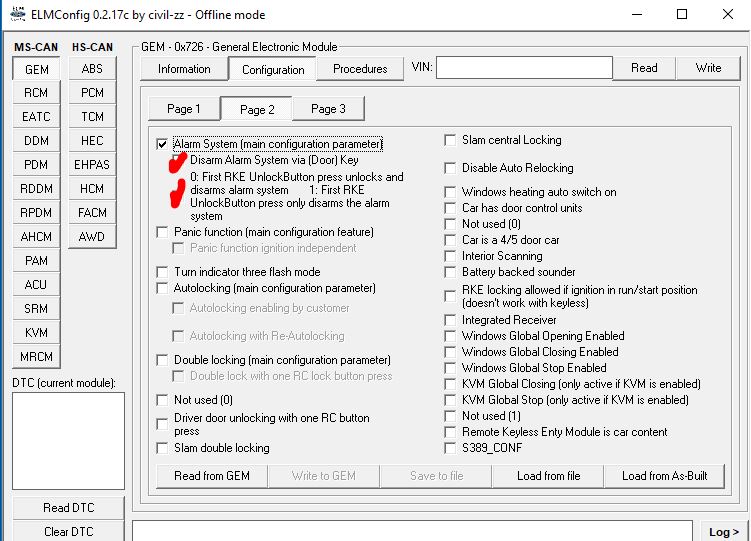Enable the Panic function checkbox
Viewport: 751px width, 541px height.
[x=163, y=232]
